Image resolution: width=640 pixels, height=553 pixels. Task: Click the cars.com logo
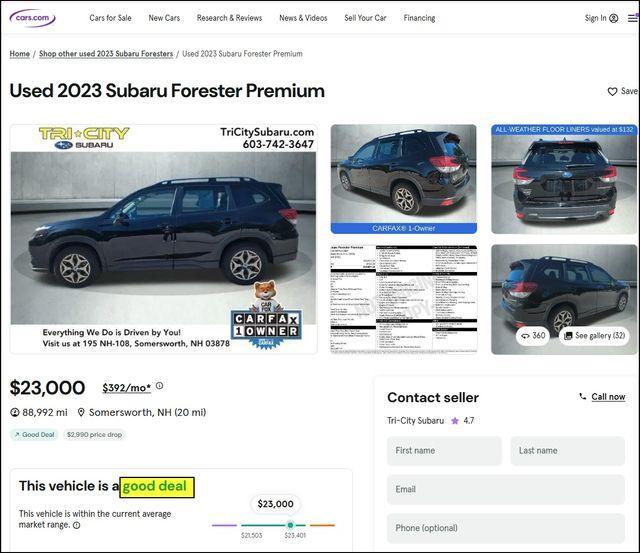point(32,18)
